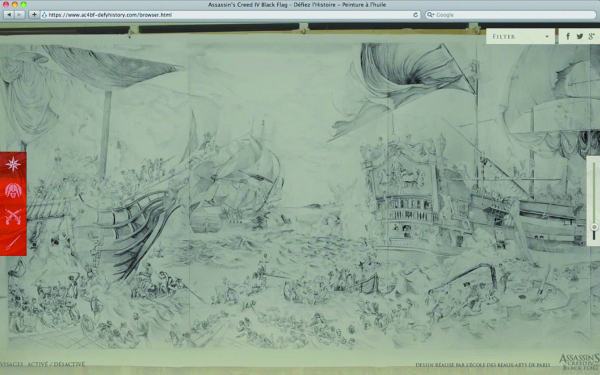Add a bookmark with the plus button
The height and width of the screenshot is (375, 600).
[34, 15]
